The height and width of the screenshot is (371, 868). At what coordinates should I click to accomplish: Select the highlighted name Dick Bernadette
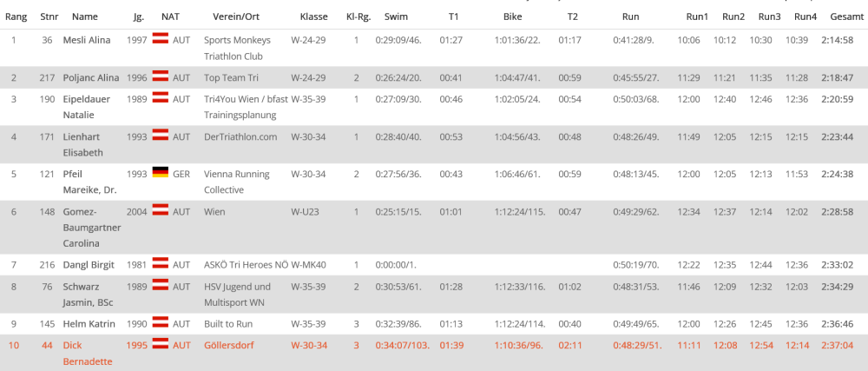[x=88, y=353]
